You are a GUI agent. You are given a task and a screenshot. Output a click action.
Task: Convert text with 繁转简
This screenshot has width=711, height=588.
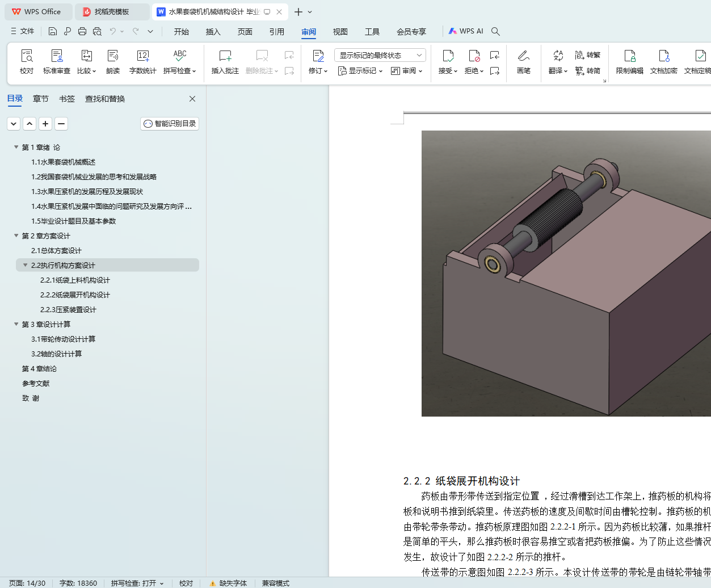tap(588, 71)
